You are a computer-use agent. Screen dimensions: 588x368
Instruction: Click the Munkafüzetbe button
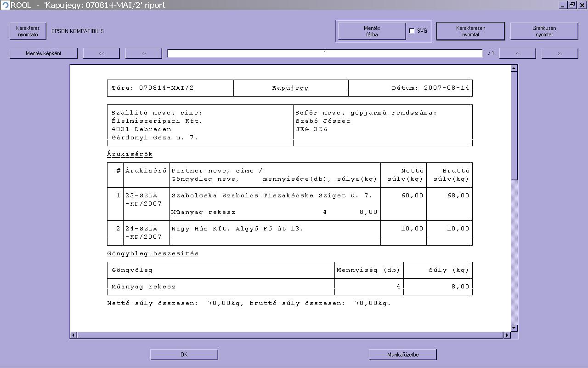click(402, 355)
